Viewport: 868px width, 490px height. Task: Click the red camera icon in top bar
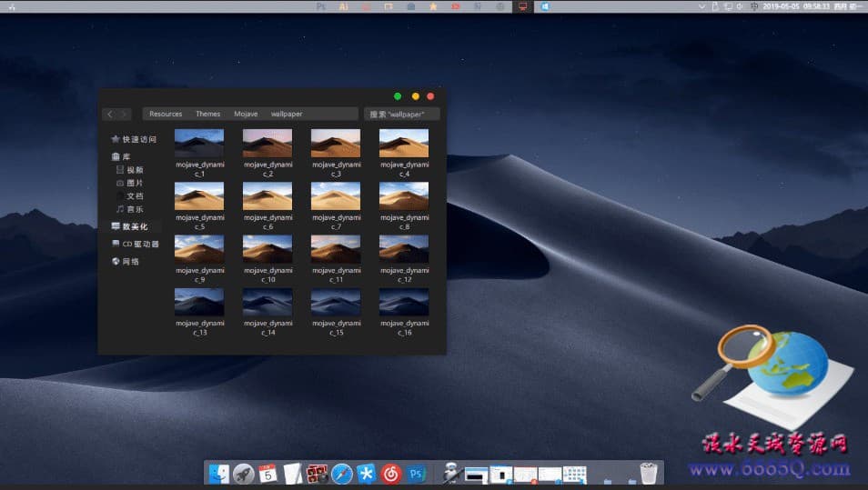coord(456,6)
